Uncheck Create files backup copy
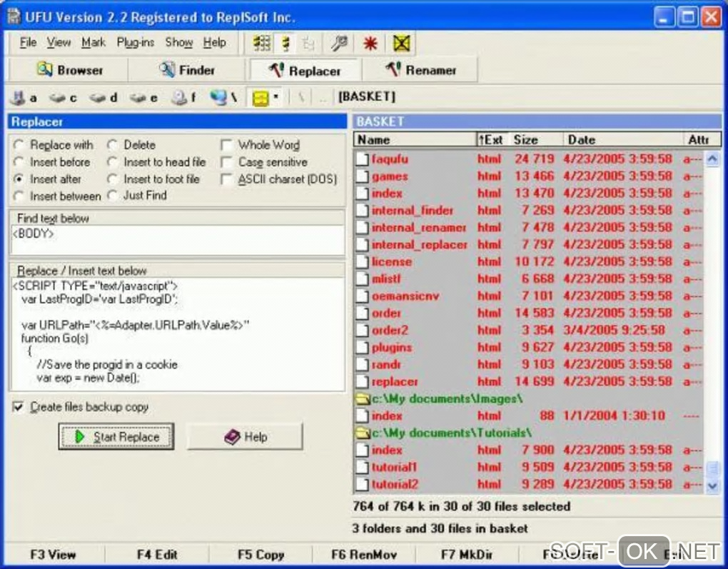The width and height of the screenshot is (728, 569). (x=18, y=408)
